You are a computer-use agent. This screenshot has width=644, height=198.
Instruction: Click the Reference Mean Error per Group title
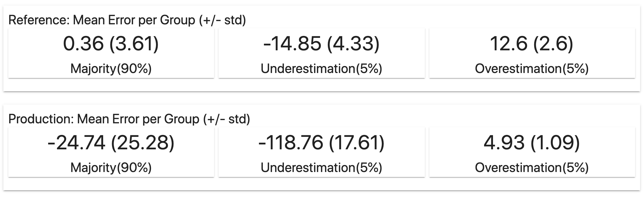[127, 20]
